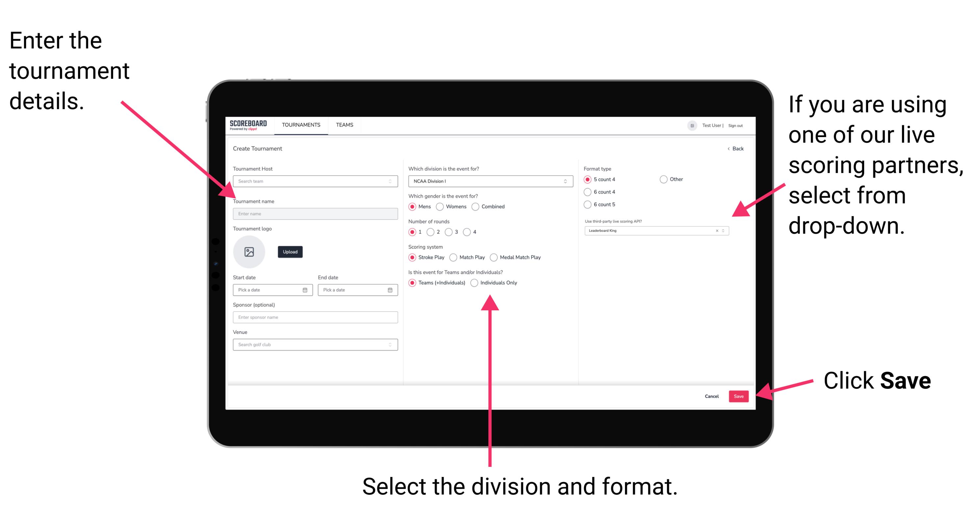
Task: Click the Back navigation icon
Action: click(729, 149)
